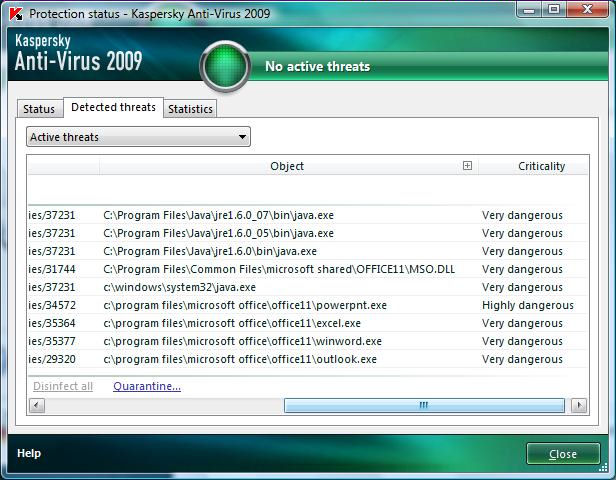Select the powerpnt.exe threat row
Image resolution: width=616 pixels, height=480 pixels.
[308, 306]
